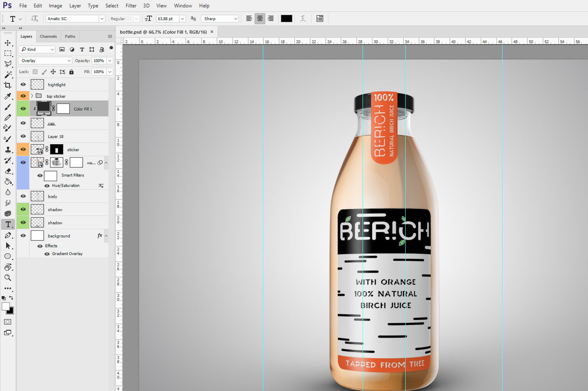Viewport: 588px width, 391px height.
Task: Select the Paint Bucket tool
Action: (x=8, y=182)
